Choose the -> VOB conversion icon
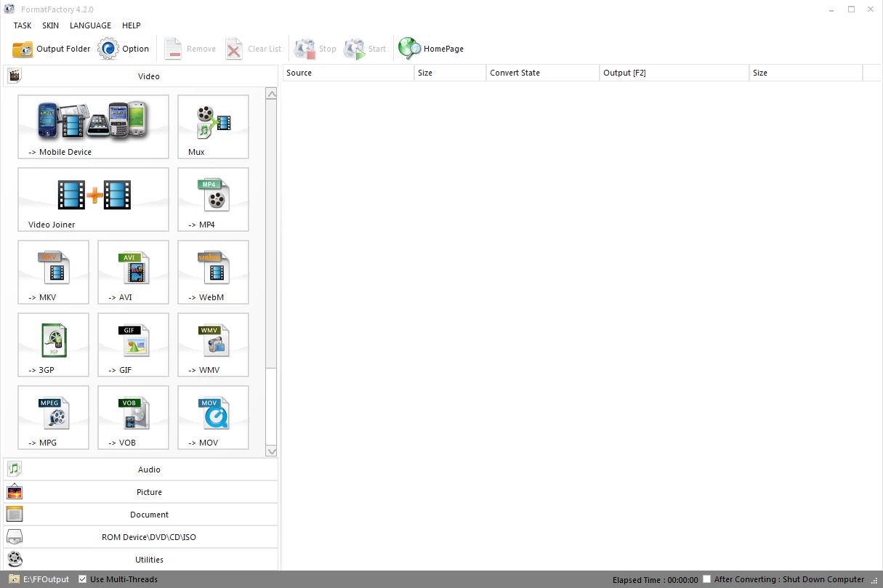This screenshot has height=588, width=883. (133, 417)
